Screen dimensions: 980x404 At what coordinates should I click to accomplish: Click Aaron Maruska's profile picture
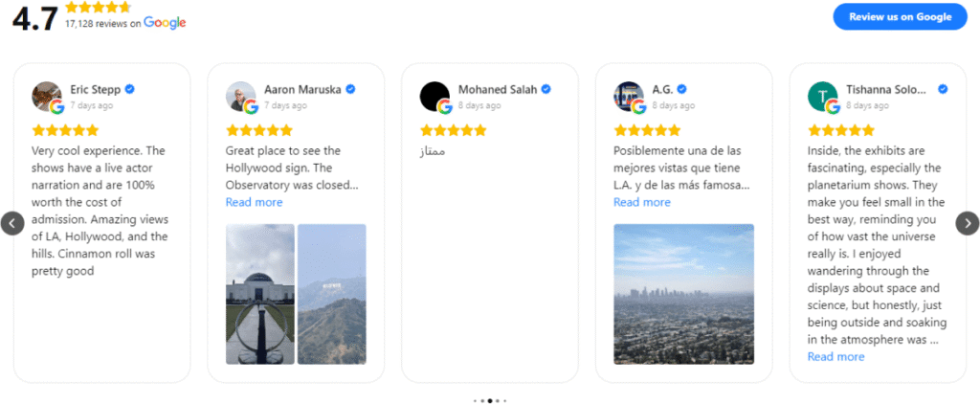(x=240, y=96)
